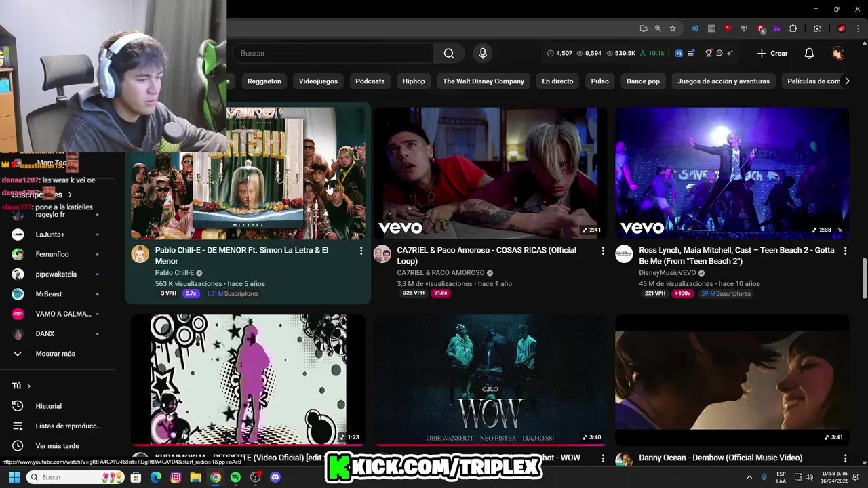Click the page vertical scrollbar
This screenshot has width=868, height=488.
coord(864,278)
